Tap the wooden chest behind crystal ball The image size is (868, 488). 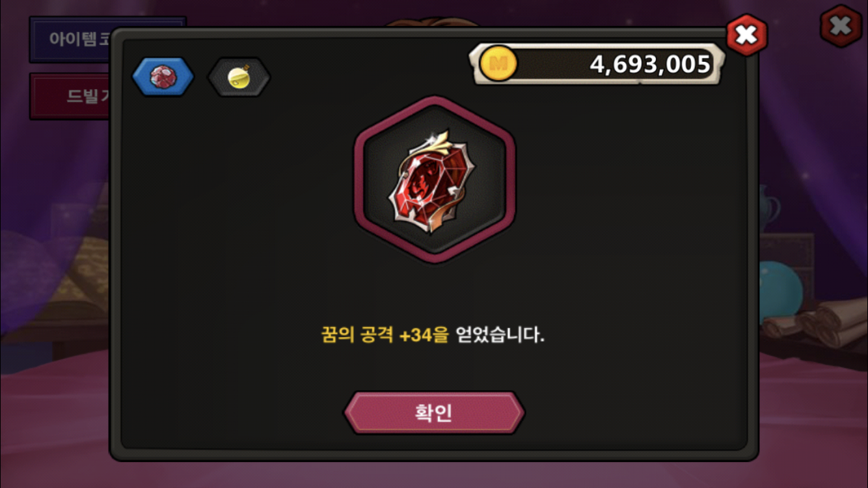[x=787, y=260]
